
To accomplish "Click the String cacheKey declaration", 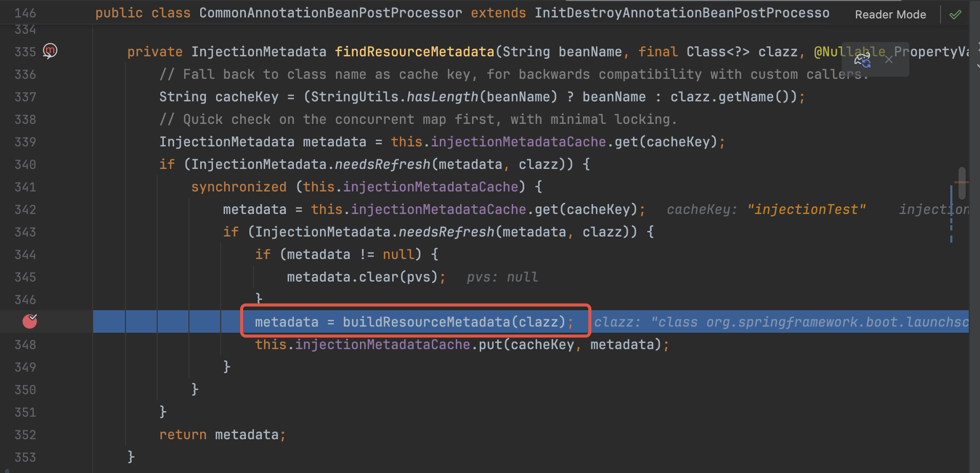I will click(219, 97).
